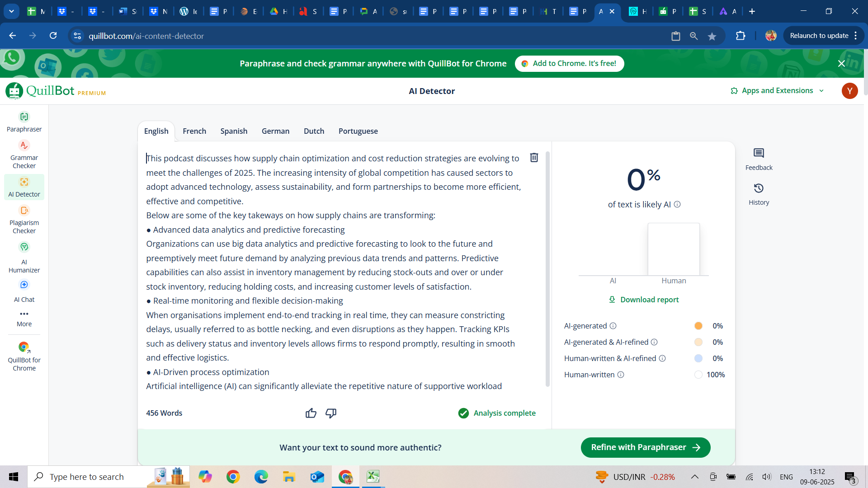Click Add to Chrome. It's free! button
The image size is (868, 488).
click(569, 64)
